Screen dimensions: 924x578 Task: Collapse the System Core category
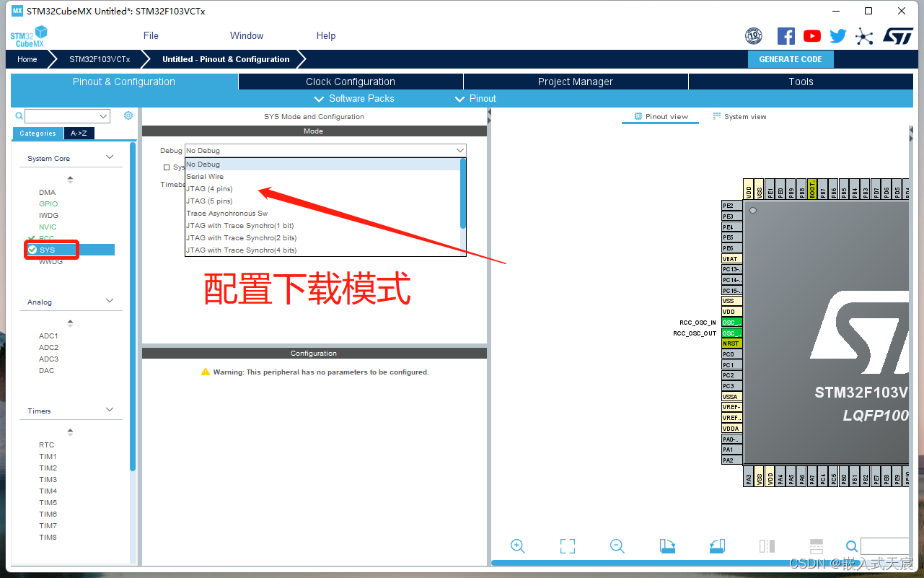coord(110,157)
